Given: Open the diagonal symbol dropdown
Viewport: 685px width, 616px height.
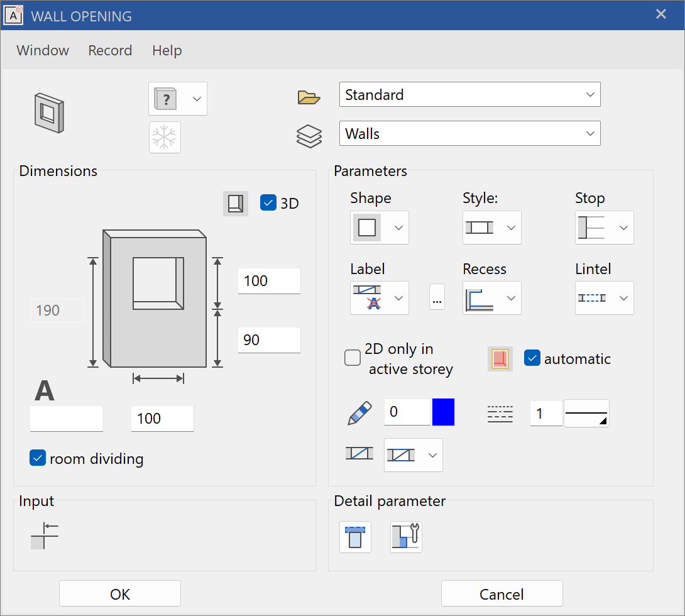Looking at the screenshot, I should (414, 455).
